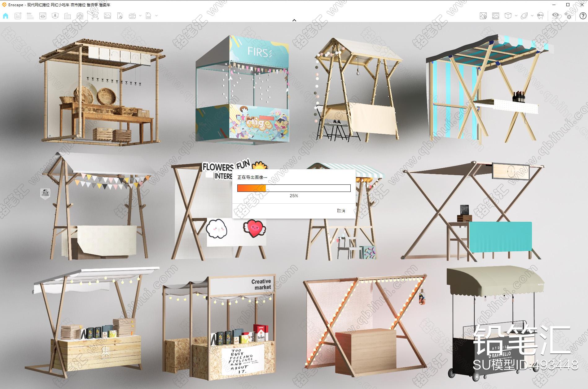
Task: Open general settings gears icon
Action: [x=568, y=16]
